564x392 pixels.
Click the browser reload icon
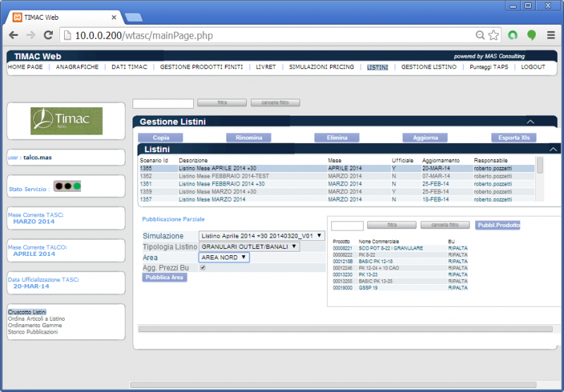[48, 35]
